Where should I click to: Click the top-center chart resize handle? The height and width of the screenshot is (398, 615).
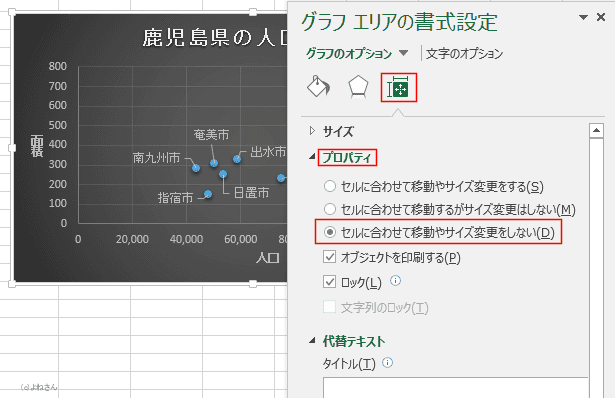253,12
